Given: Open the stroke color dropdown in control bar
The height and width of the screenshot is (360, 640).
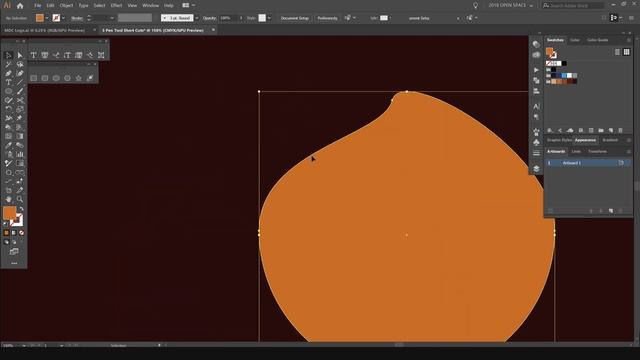Looking at the screenshot, I should 63,18.
